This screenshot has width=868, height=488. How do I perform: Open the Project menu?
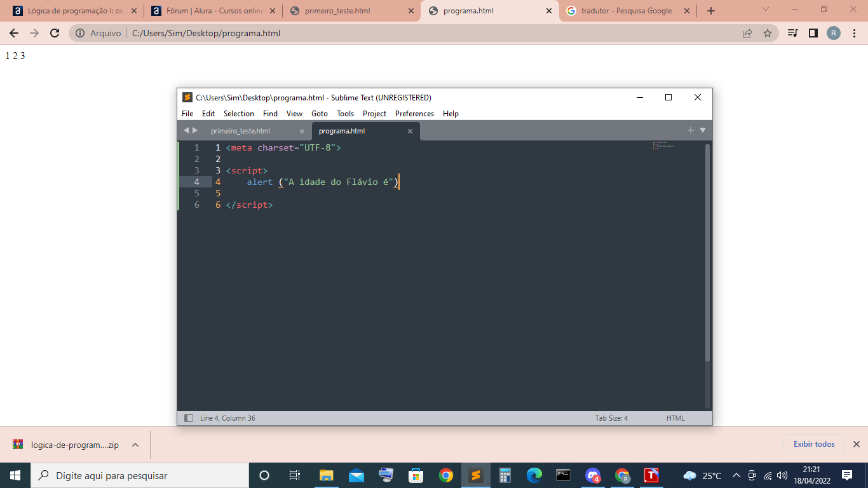coord(374,114)
